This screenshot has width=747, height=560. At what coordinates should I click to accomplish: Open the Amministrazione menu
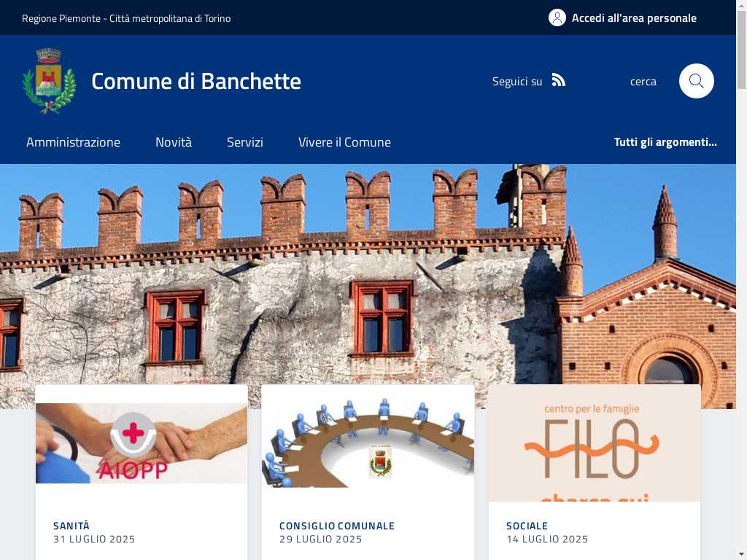click(74, 142)
